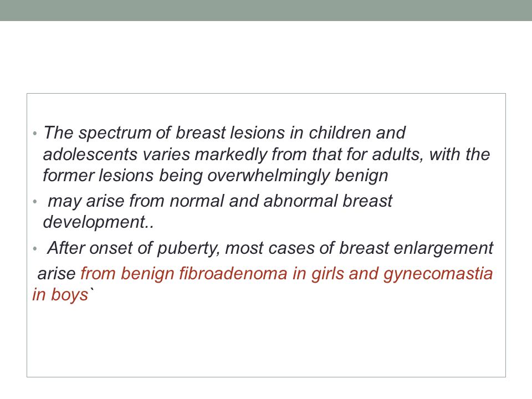Click the gray-green header bar
Image resolution: width=532 pixels, height=399 pixels.
point(266,10)
